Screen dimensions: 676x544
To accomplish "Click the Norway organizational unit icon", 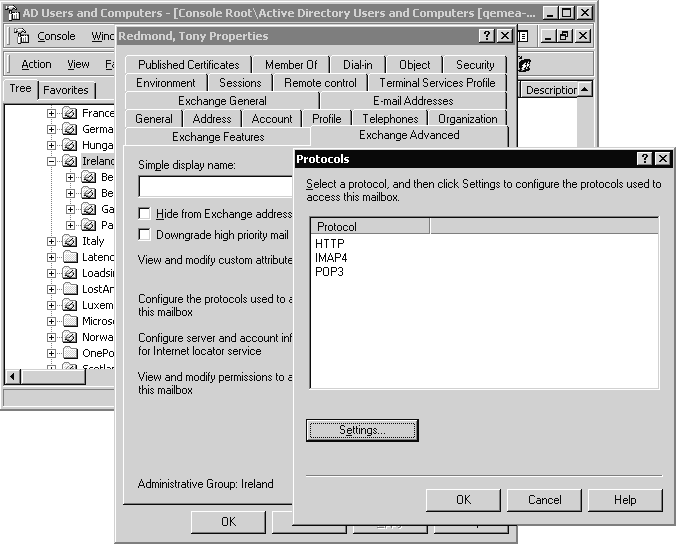I will [70, 337].
